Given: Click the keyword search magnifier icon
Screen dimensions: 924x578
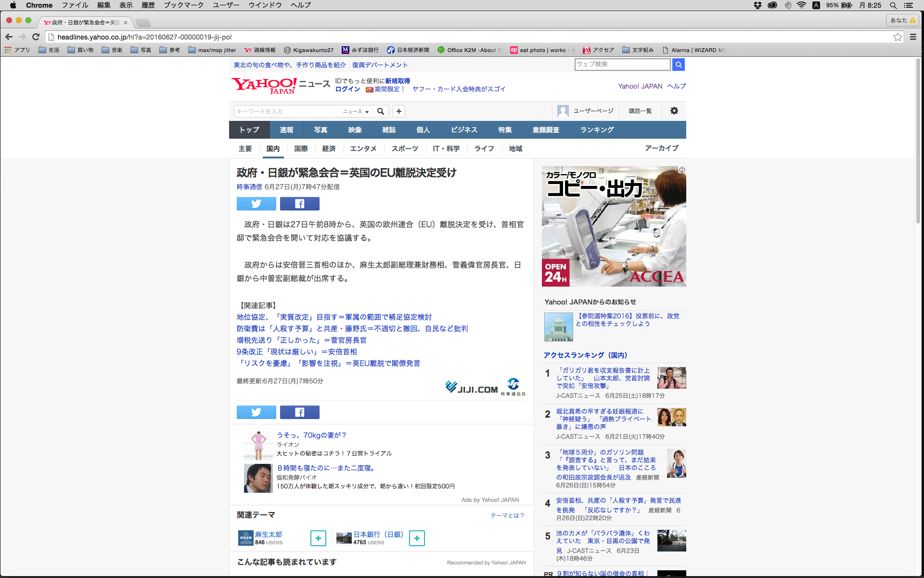Looking at the screenshot, I should [x=380, y=111].
